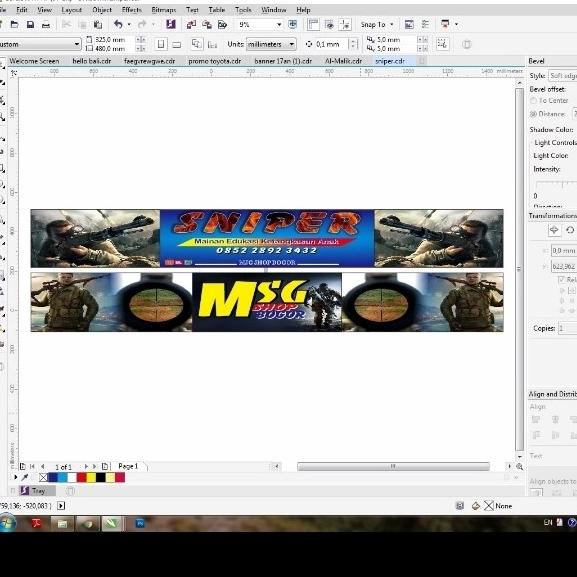Image resolution: width=577 pixels, height=577 pixels.
Task: Click the nudge distance field 0,1 mm
Action: pos(332,44)
